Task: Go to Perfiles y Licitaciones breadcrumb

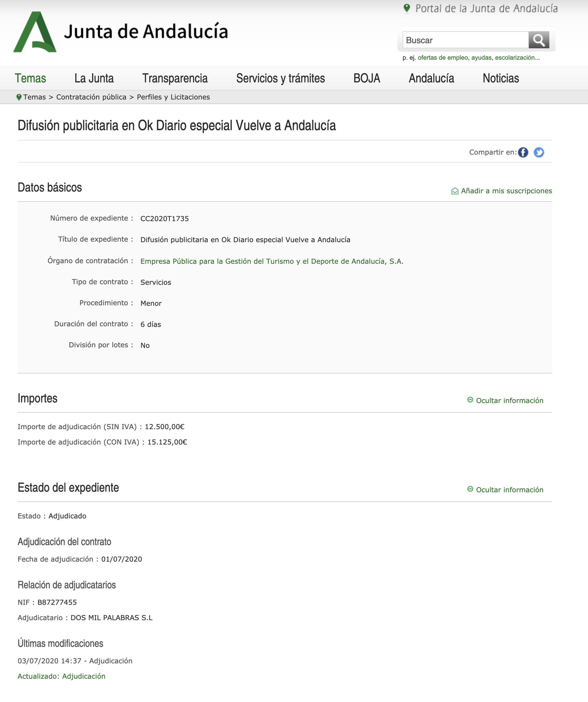Action: 173,97
